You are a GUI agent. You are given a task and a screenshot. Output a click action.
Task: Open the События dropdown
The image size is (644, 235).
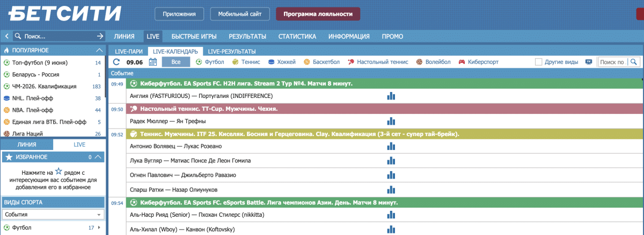[x=53, y=215]
